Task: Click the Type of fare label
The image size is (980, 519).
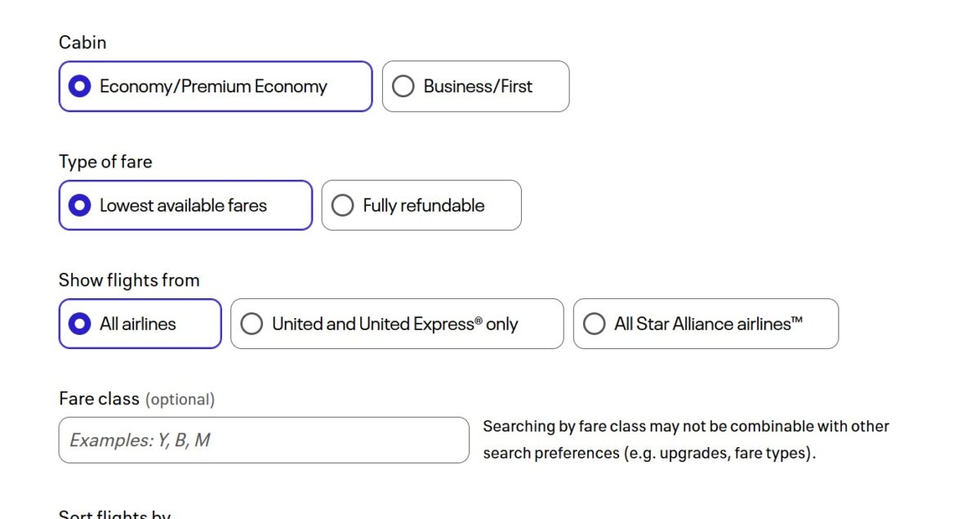Action: 105,161
